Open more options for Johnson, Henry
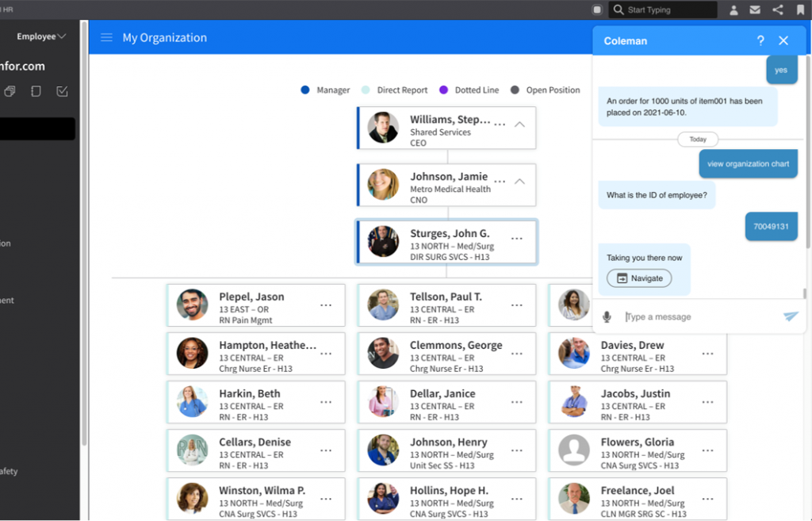 click(517, 450)
